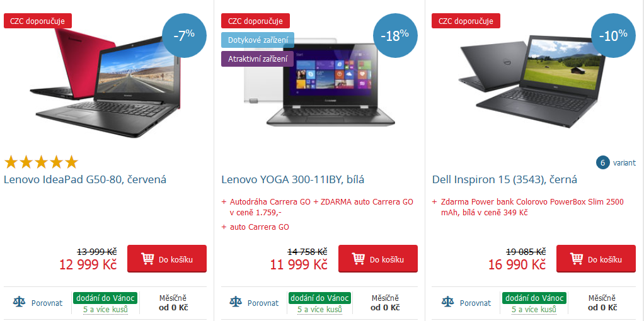Click the 6 variant circle badge
This screenshot has height=321, width=644.
point(602,162)
